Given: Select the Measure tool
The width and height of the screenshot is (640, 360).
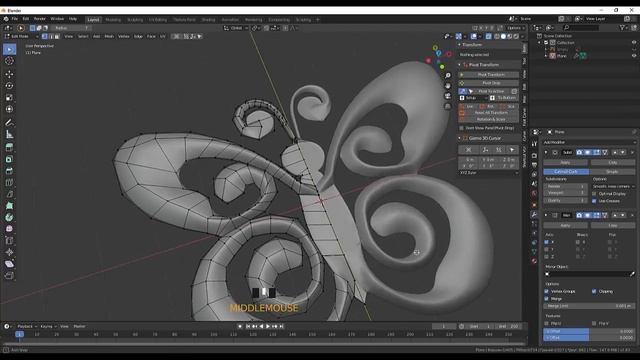Looking at the screenshot, I should (x=9, y=134).
